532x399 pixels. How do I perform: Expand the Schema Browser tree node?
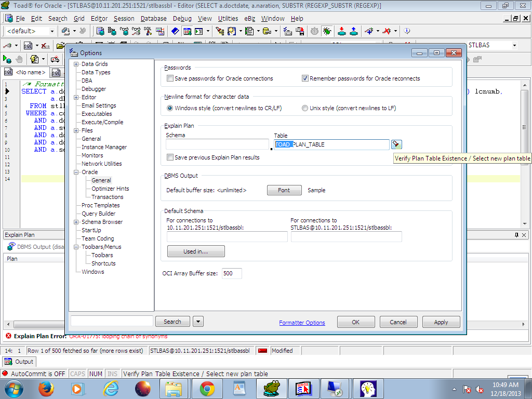(x=76, y=222)
